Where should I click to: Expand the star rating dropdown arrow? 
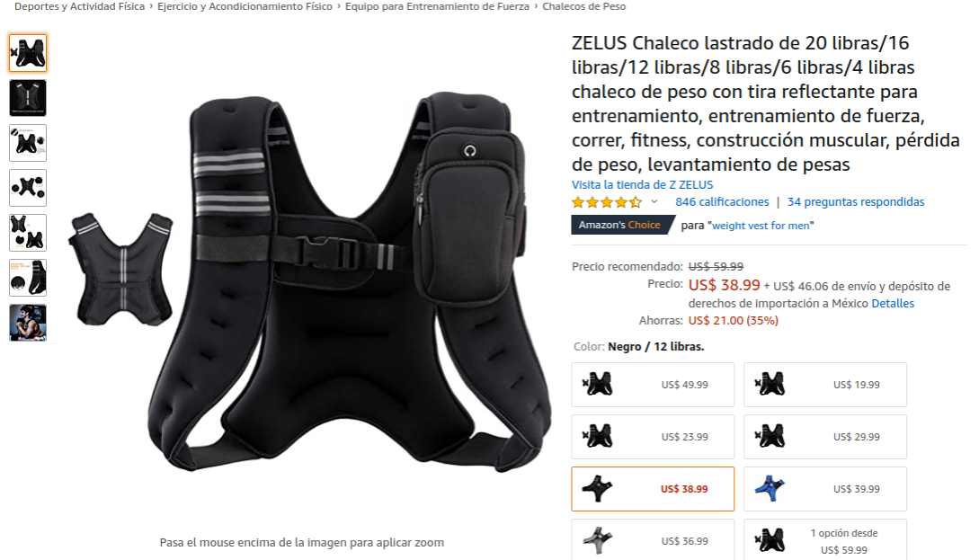(x=654, y=201)
